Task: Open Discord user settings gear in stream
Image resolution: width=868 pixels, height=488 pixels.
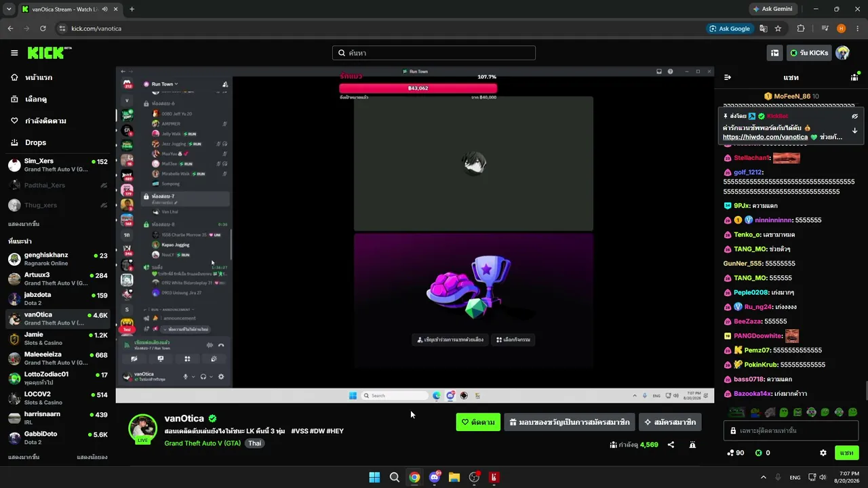Action: pos(221,377)
